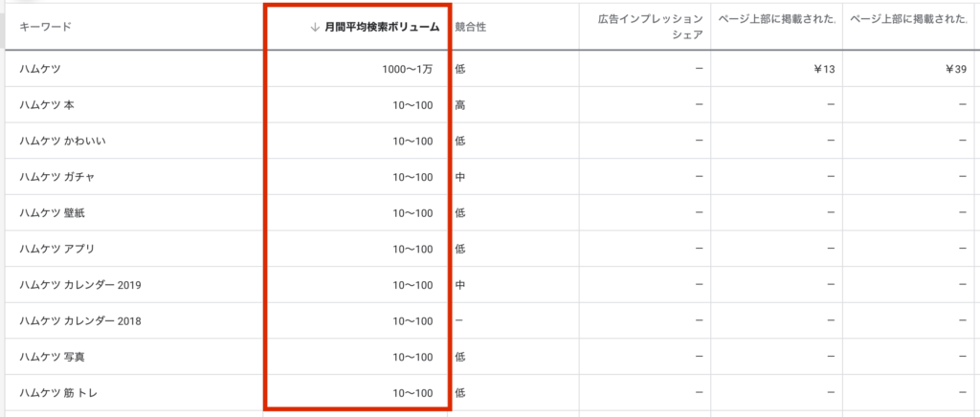This screenshot has height=417, width=980.
Task: Click the sort arrow beside 月間平均検索ボリューム
Action: [315, 27]
